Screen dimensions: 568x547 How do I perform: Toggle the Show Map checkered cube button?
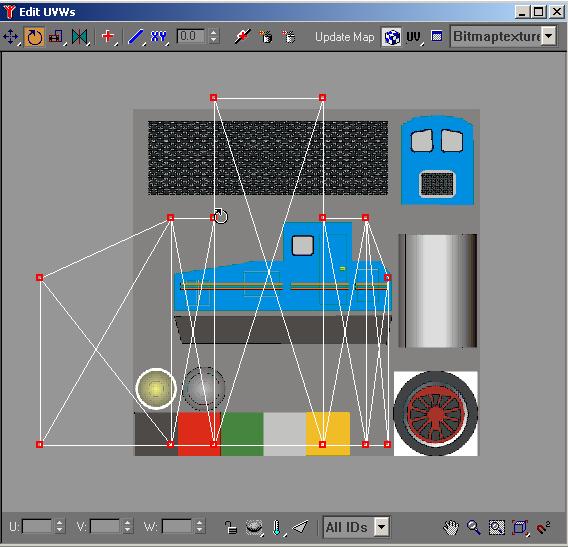coord(391,37)
